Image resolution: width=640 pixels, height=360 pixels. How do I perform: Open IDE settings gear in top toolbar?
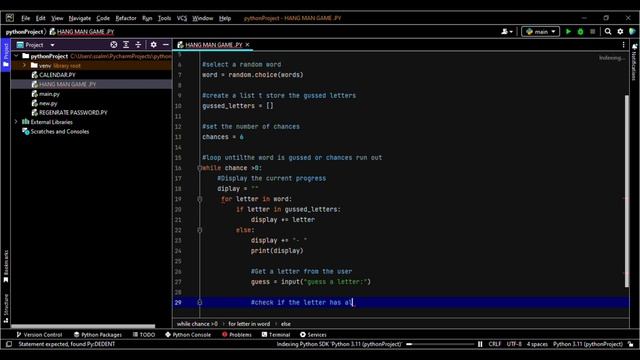620,31
